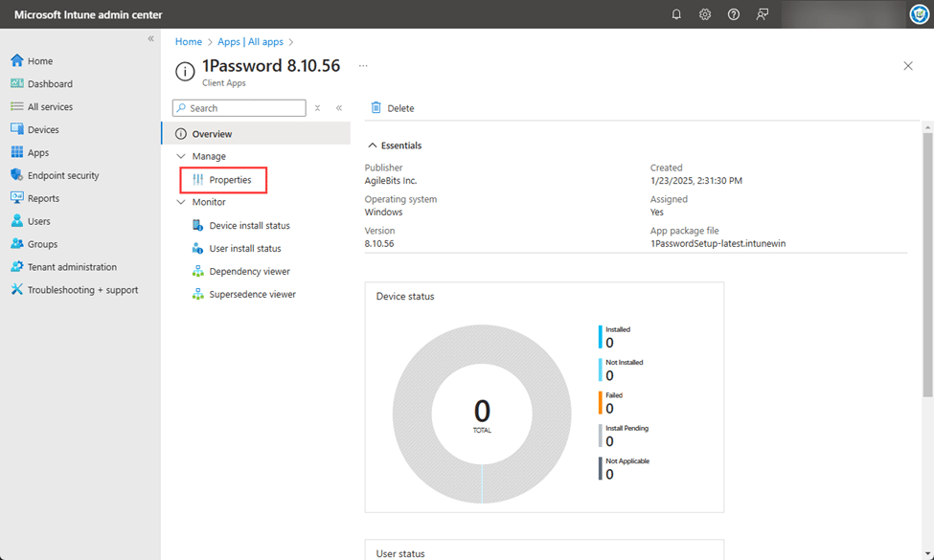The width and height of the screenshot is (934, 560).
Task: Open the ellipsis more options next to title
Action: pos(363,65)
